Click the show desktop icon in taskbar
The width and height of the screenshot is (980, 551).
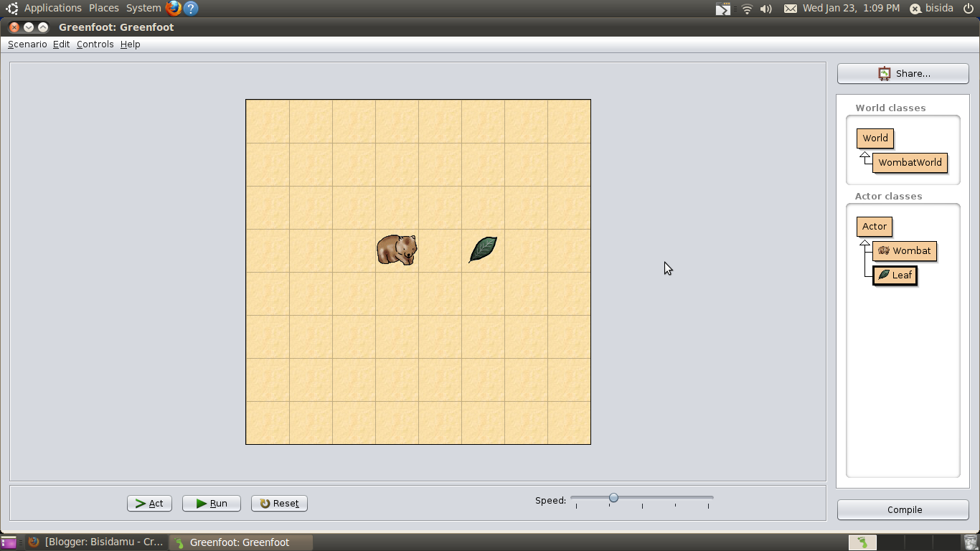(x=9, y=542)
